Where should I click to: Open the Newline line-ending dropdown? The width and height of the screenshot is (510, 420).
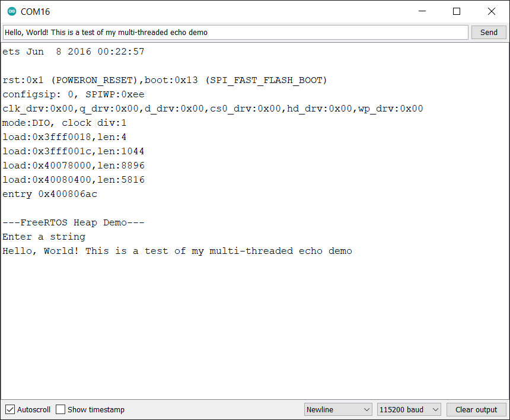tap(338, 409)
